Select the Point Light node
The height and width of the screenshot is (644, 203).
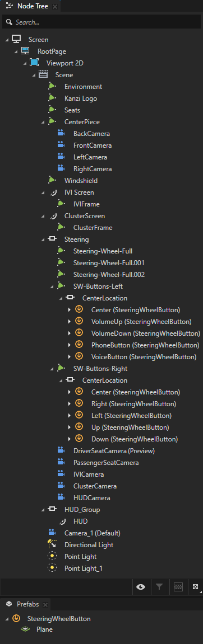[81, 557]
